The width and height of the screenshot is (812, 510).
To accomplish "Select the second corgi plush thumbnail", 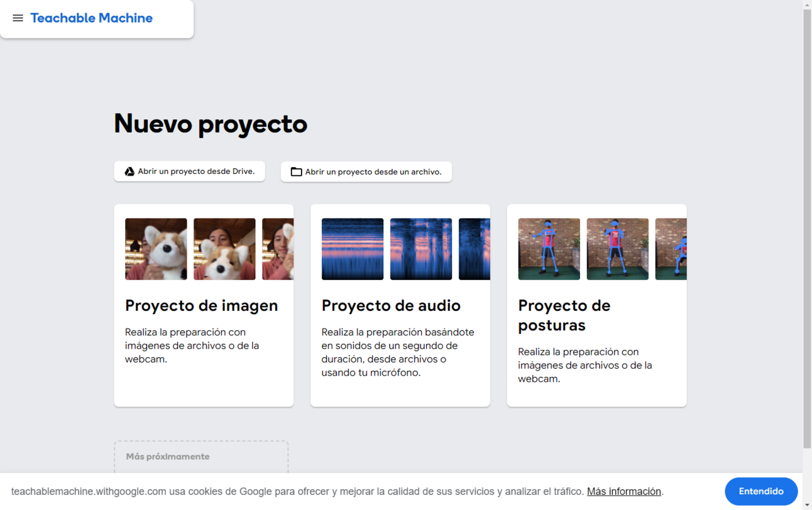I will click(224, 249).
